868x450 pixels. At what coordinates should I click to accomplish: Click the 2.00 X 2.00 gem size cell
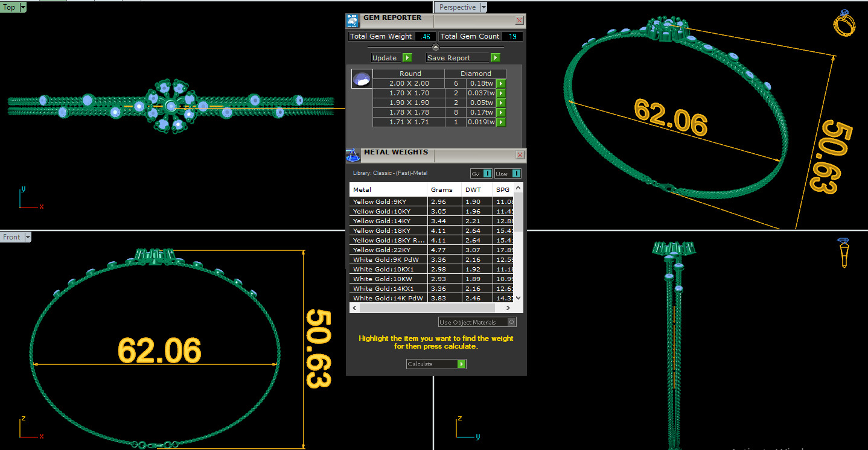[409, 83]
